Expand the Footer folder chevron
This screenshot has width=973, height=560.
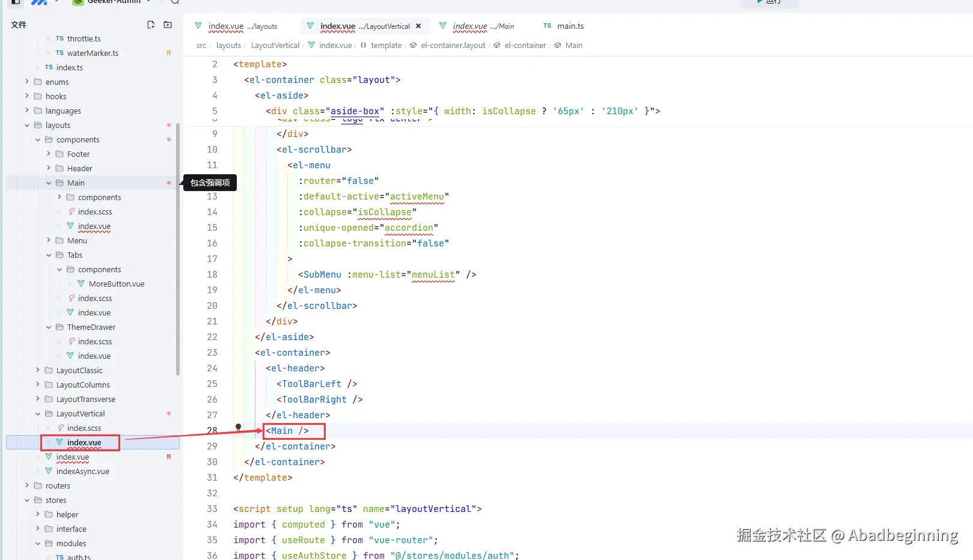coord(49,153)
